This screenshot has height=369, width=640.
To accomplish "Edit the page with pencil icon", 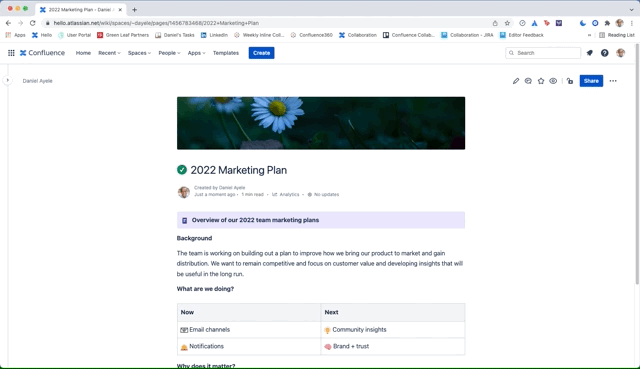I will tap(516, 81).
